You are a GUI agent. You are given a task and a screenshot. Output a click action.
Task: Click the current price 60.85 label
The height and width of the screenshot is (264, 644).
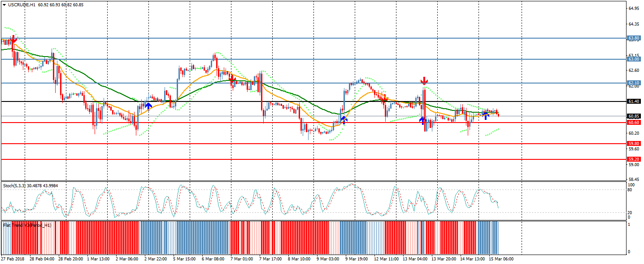point(633,116)
